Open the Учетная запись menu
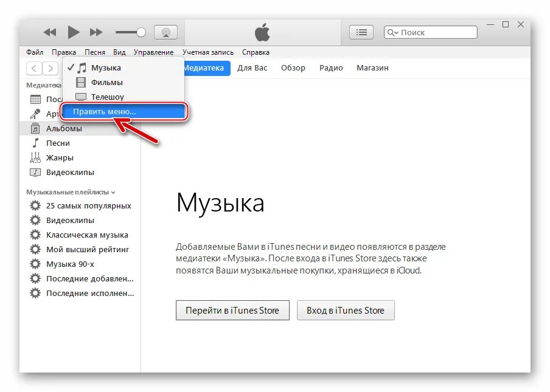The height and width of the screenshot is (392, 550). (208, 52)
